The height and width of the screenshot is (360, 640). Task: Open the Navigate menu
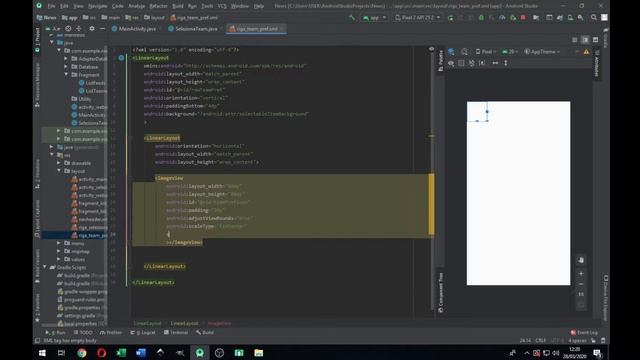click(x=98, y=6)
